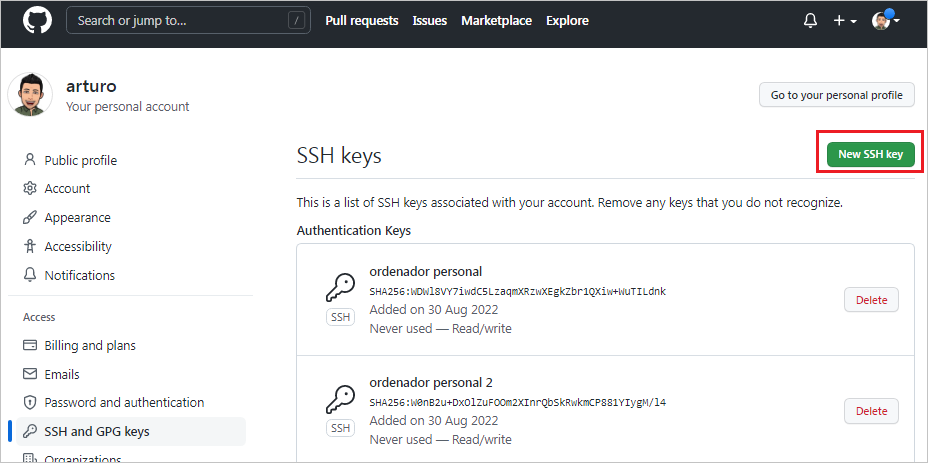The width and height of the screenshot is (928, 463).
Task: Click SSH badge under ordenador personal 2
Action: (340, 428)
